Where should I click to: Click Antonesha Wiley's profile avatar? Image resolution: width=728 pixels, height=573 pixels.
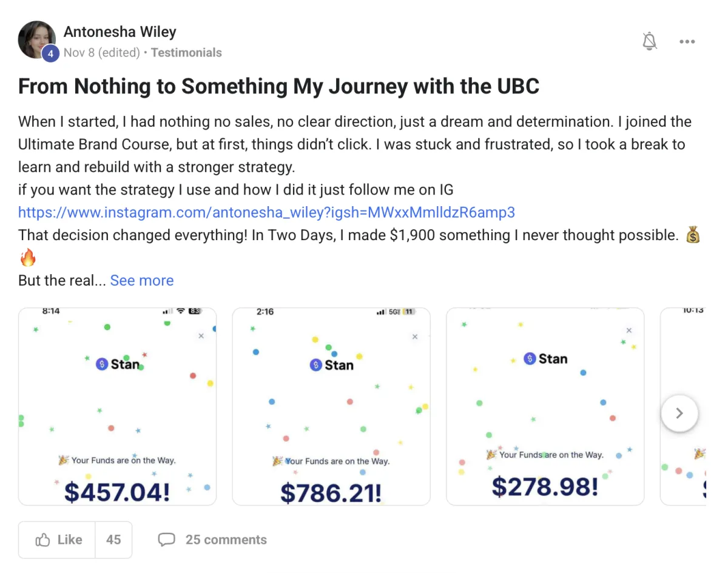tap(36, 39)
